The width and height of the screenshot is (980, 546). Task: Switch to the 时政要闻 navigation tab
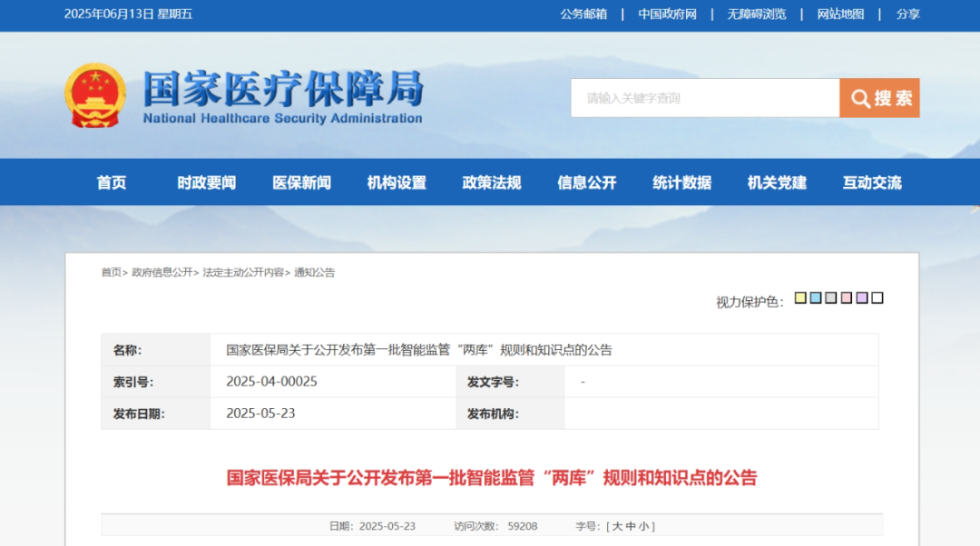[205, 181]
